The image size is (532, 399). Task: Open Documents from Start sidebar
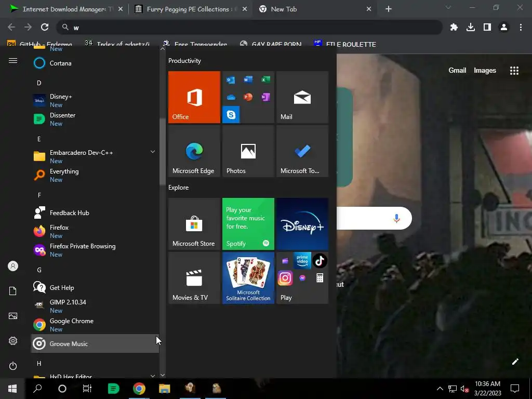pyautogui.click(x=13, y=291)
